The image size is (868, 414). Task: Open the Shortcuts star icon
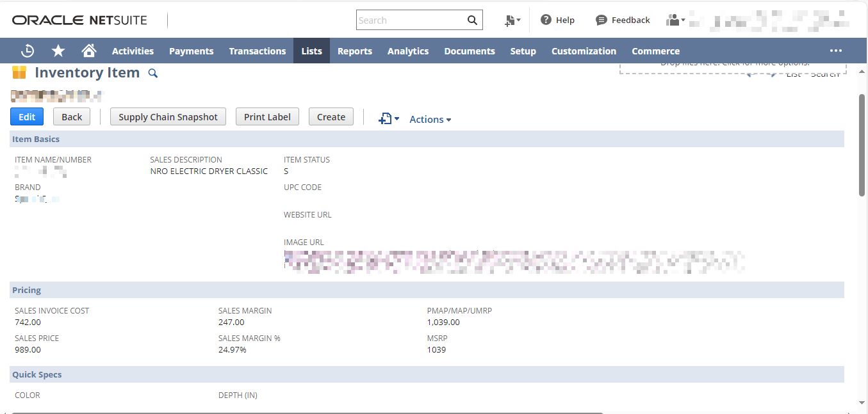click(58, 51)
